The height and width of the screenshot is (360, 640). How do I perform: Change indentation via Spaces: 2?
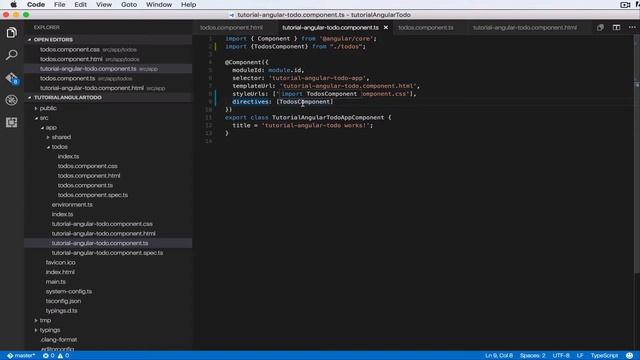[533, 356]
